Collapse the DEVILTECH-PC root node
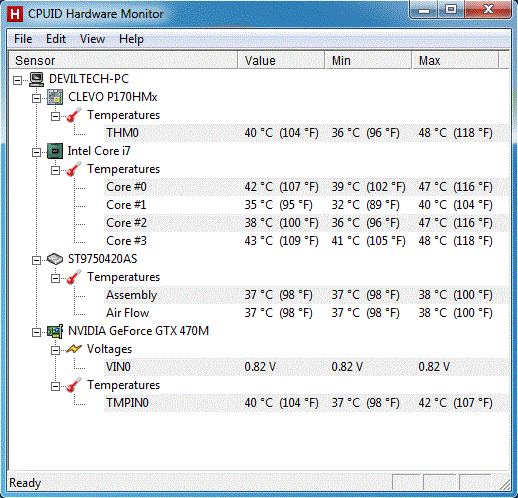This screenshot has height=498, width=518. click(x=18, y=80)
